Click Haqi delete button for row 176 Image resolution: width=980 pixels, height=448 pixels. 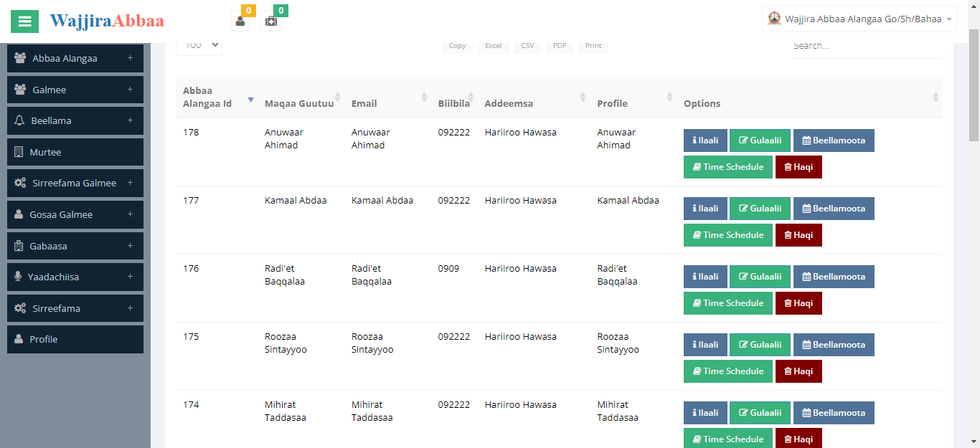[x=798, y=303]
